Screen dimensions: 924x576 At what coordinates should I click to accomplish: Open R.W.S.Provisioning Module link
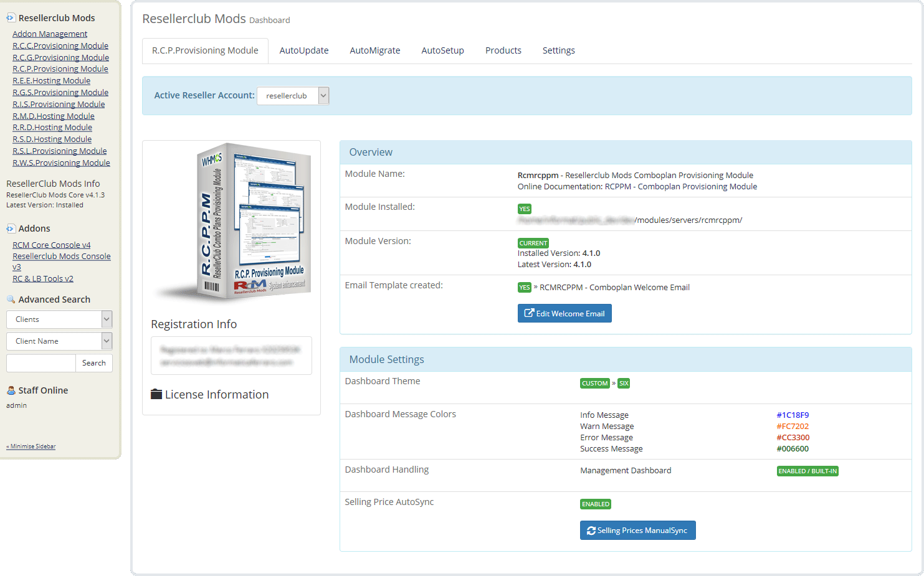[x=61, y=163]
